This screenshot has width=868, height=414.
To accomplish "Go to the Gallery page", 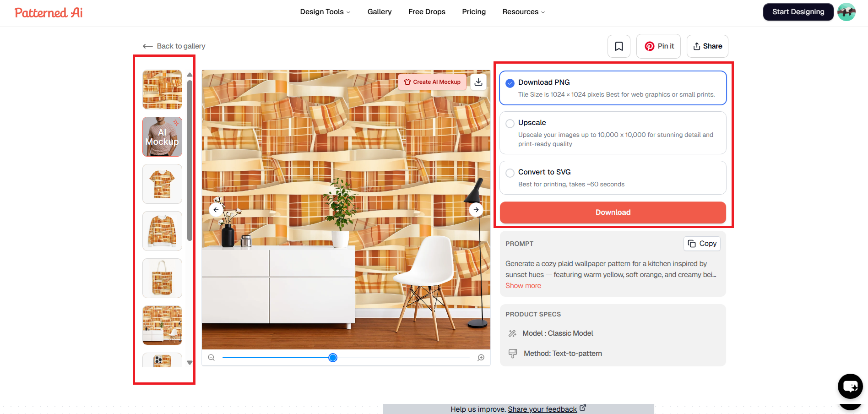I will click(379, 11).
